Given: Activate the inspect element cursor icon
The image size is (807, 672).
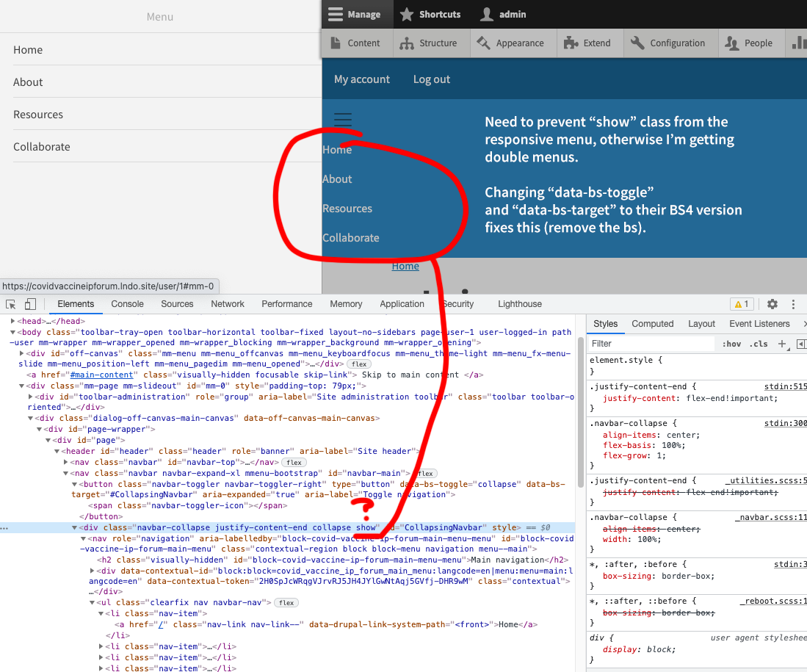Looking at the screenshot, I should click(x=11, y=303).
